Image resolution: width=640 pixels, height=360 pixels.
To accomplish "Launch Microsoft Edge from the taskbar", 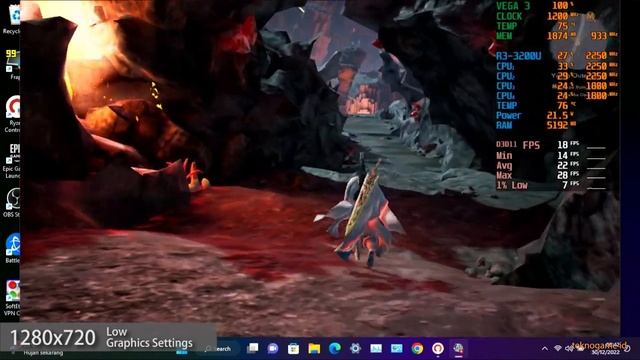I will tap(335, 348).
